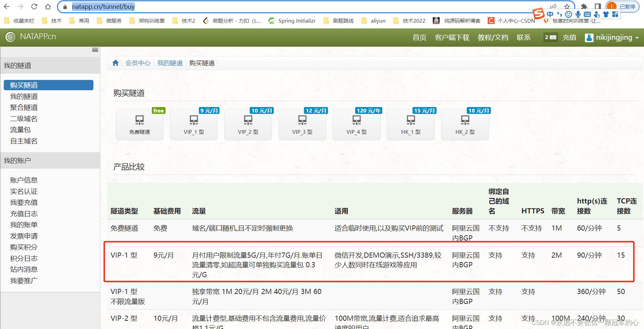Open the 微服务 bookmark folder
This screenshot has width=644, height=329.
[x=110, y=21]
